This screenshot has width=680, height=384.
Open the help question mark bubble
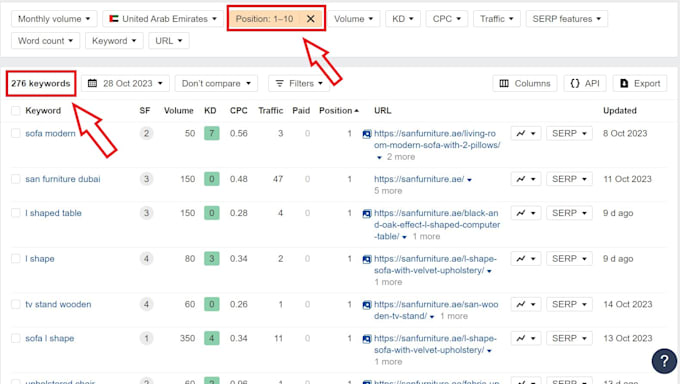point(664,361)
